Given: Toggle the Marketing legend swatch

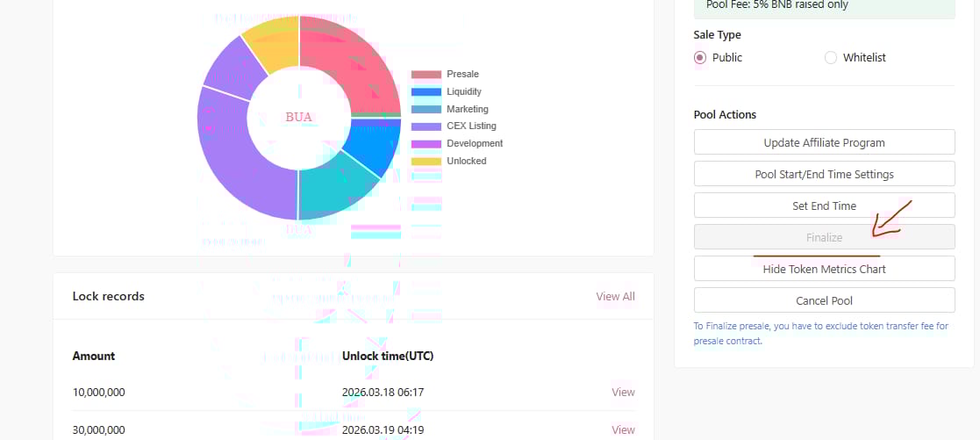Looking at the screenshot, I should [x=426, y=110].
